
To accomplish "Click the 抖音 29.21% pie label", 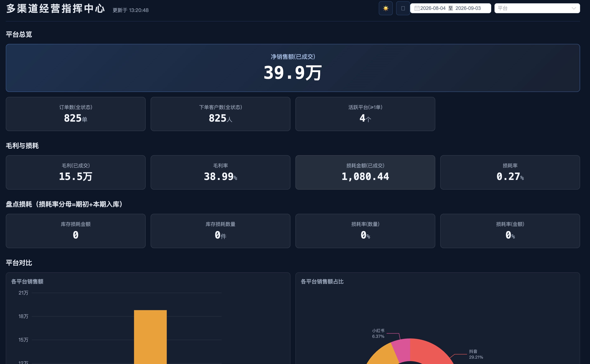I will (x=476, y=354).
